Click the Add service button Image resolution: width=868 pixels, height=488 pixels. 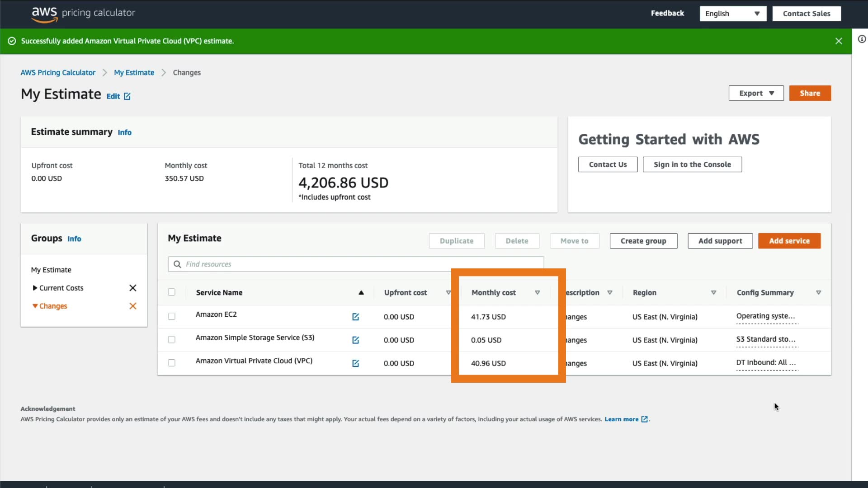pos(789,241)
